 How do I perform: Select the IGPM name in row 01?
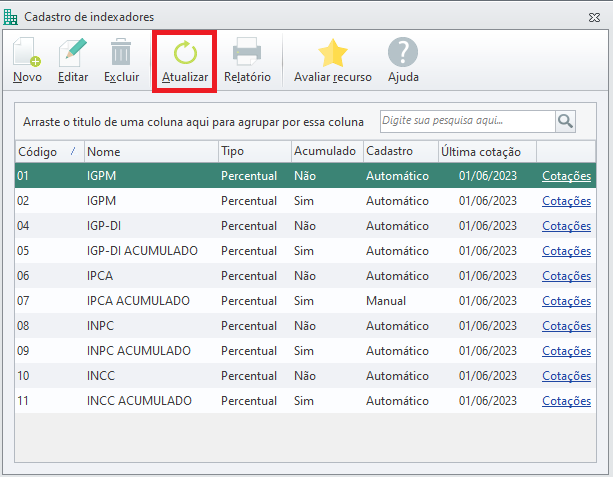pyautogui.click(x=101, y=176)
